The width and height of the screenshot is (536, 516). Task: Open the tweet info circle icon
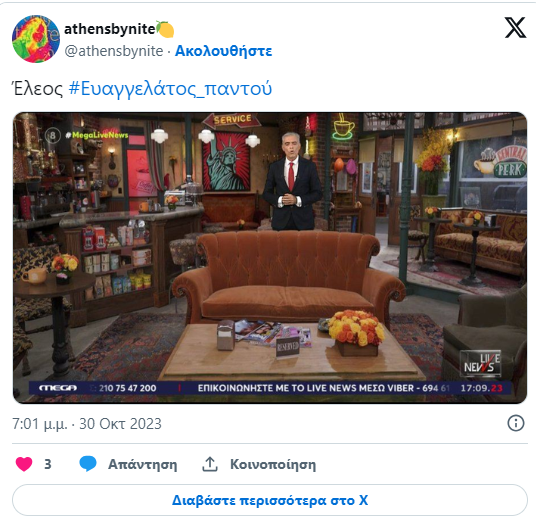pos(515,423)
